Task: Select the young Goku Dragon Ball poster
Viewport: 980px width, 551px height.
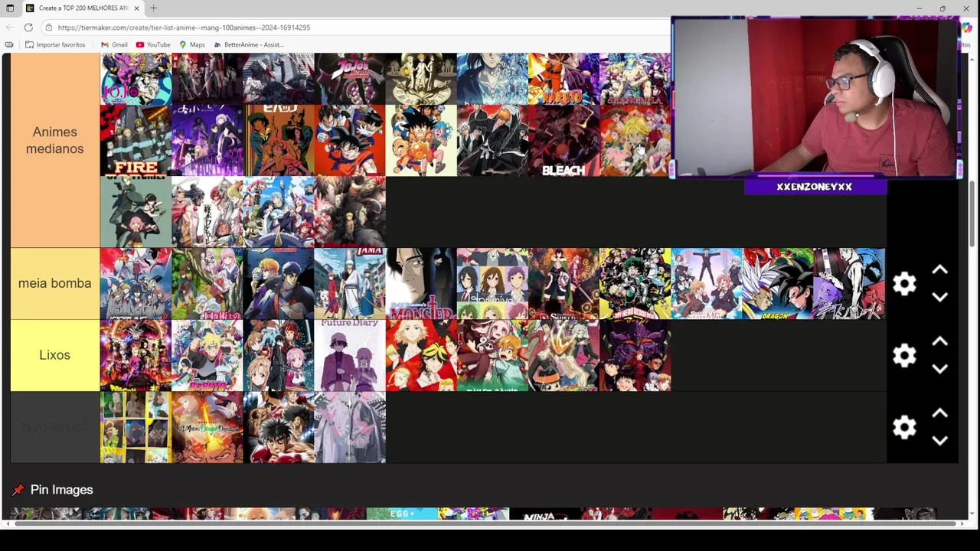Action: click(421, 141)
